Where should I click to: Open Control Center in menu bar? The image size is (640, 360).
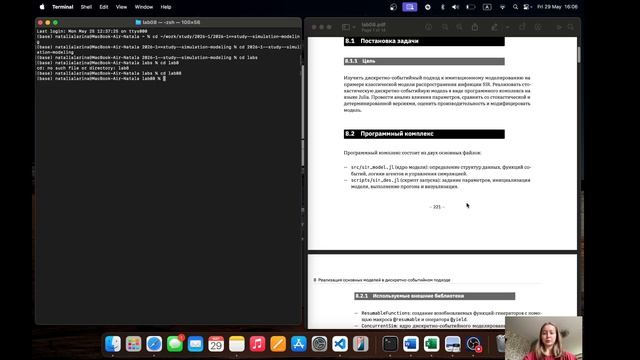point(527,7)
